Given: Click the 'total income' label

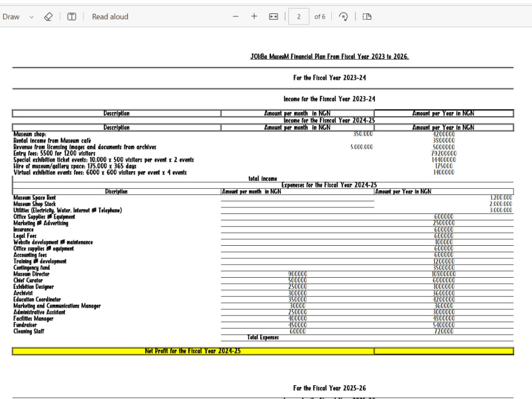Looking at the screenshot, I should tap(263, 178).
